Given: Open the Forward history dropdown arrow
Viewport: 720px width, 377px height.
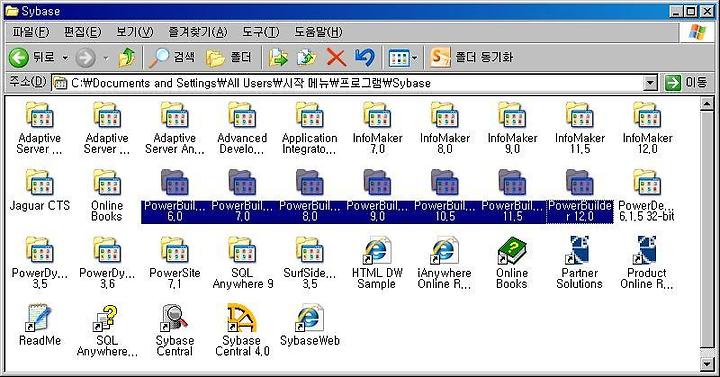Looking at the screenshot, I should coord(106,58).
